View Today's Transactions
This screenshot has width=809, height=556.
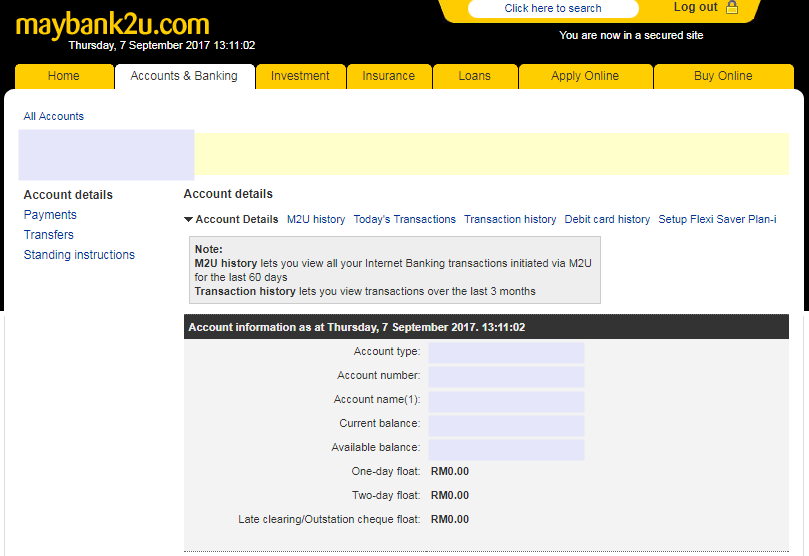coord(404,220)
